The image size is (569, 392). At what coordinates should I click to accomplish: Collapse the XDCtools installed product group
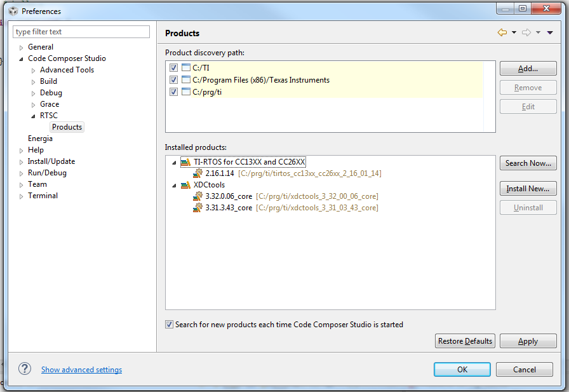point(174,186)
